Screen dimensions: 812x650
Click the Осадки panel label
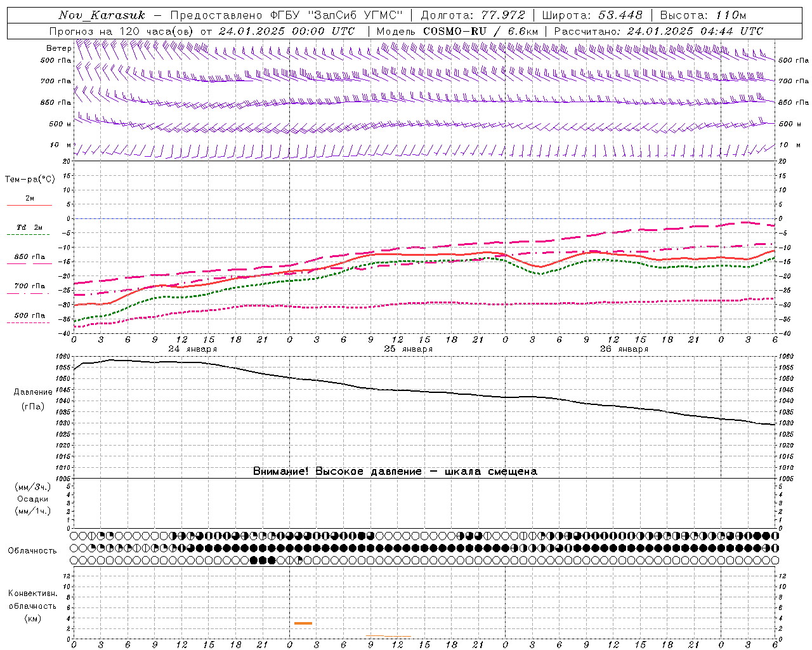click(33, 499)
